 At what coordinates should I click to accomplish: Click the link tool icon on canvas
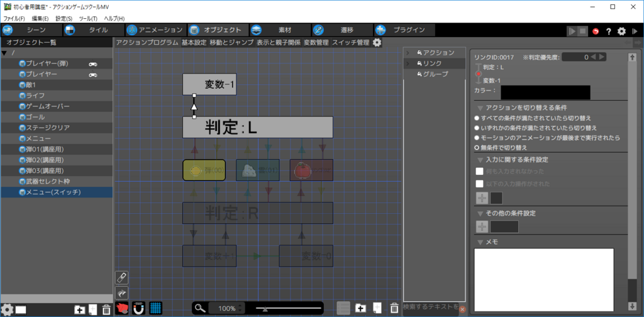(x=122, y=277)
